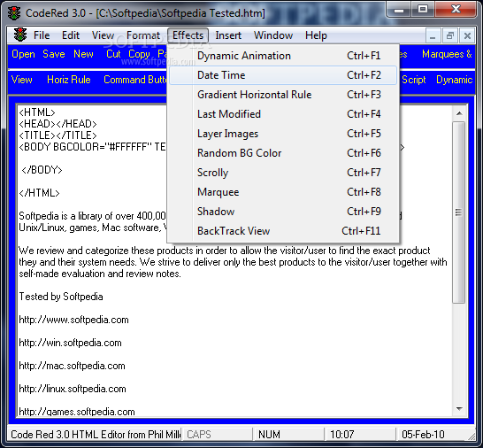Open the Window menu
Screen dimensions: 483x448
[x=273, y=35]
